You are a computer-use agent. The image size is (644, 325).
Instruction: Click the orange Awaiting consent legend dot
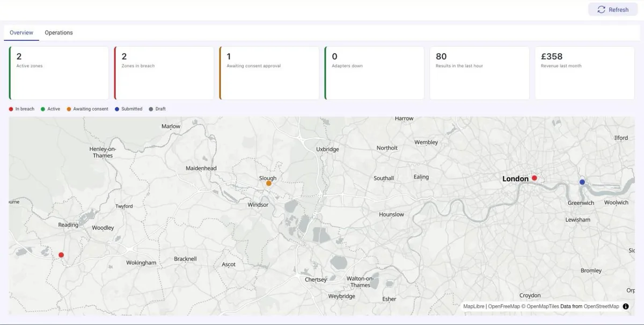pos(69,109)
